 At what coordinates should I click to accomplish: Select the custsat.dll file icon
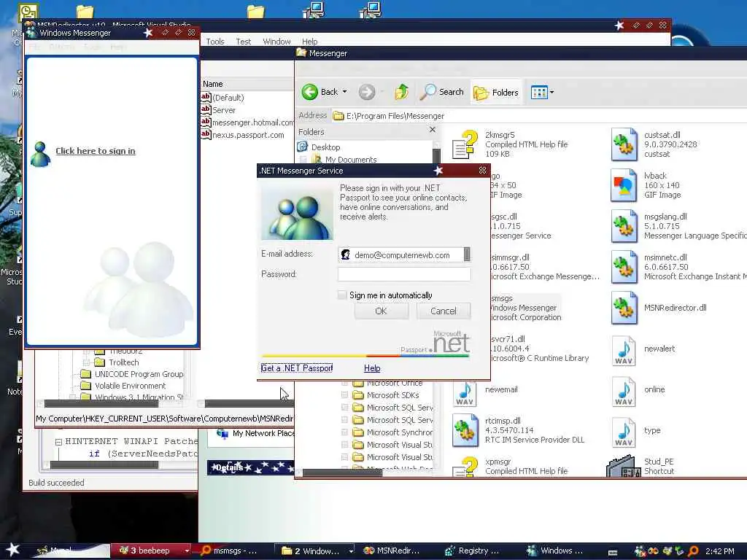[624, 144]
